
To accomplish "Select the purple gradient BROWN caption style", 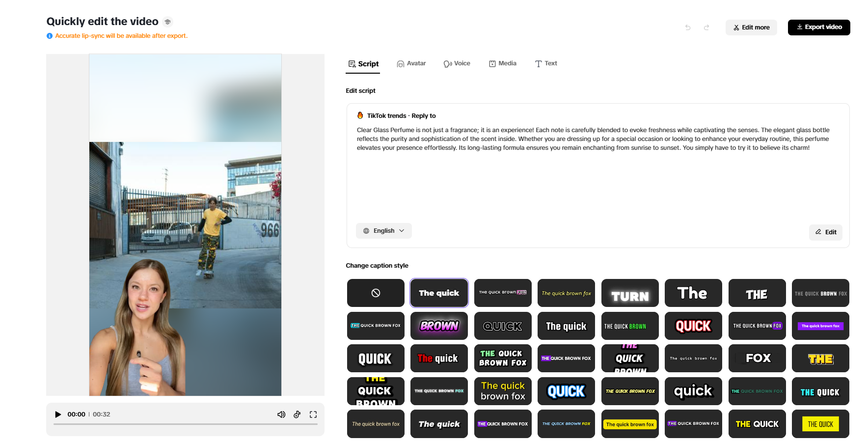I will coord(439,326).
